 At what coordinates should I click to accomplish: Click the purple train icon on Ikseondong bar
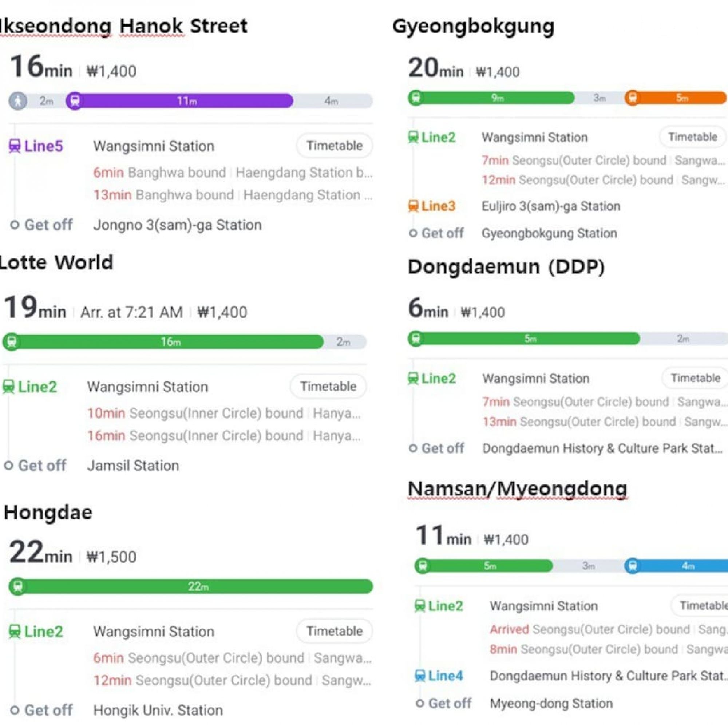75,101
